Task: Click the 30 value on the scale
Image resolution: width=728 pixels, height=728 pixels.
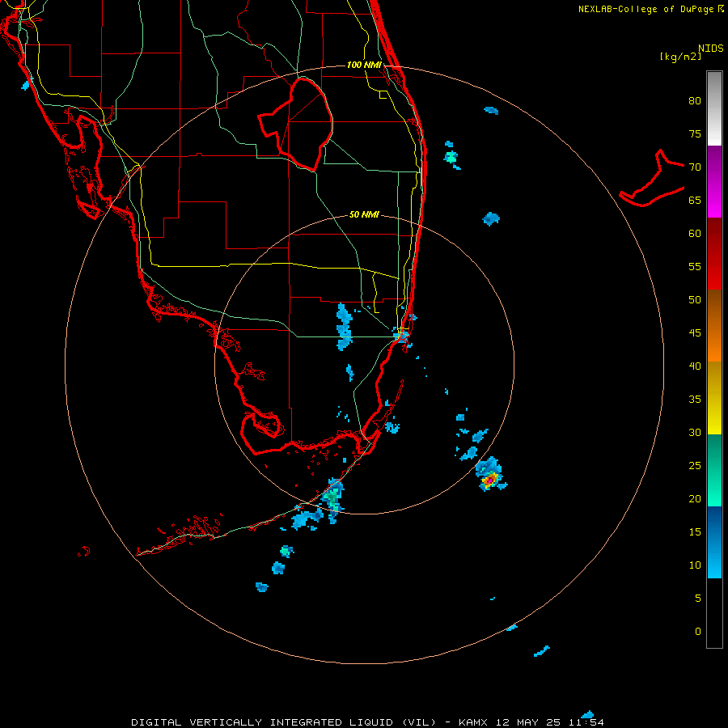Action: click(x=695, y=432)
